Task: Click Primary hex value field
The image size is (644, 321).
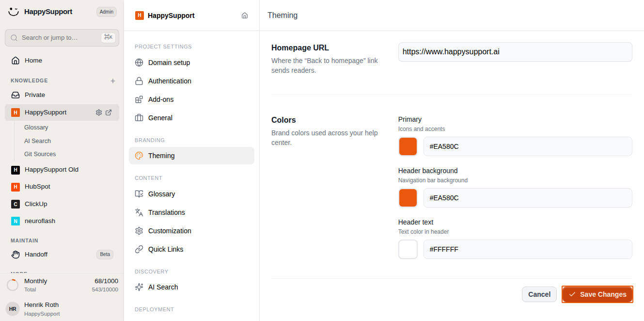Action: click(528, 146)
